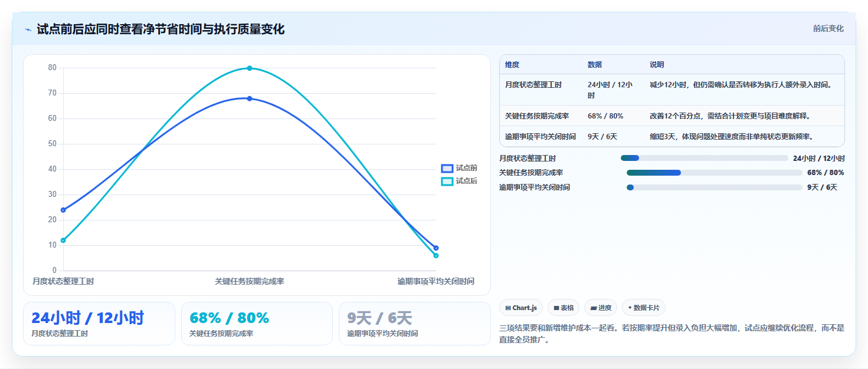Select the Chart.js tag chip
The height and width of the screenshot is (369, 868).
[521, 308]
